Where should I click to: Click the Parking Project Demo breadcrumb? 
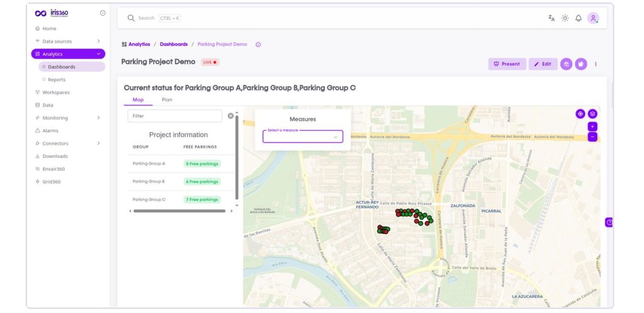pyautogui.click(x=222, y=44)
